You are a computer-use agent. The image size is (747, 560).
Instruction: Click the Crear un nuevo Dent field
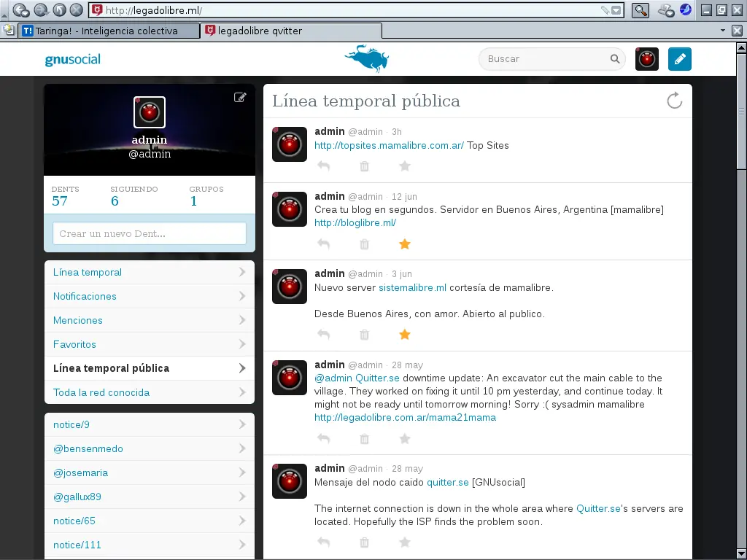pos(150,233)
